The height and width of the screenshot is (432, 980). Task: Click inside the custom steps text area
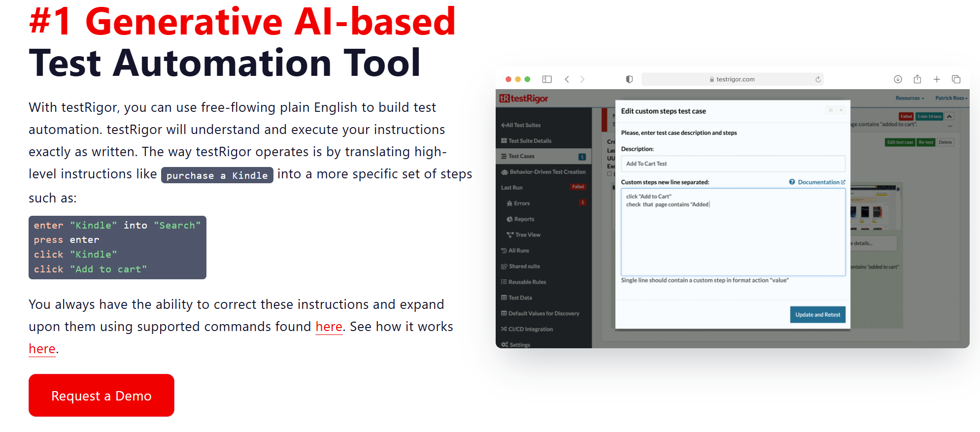pyautogui.click(x=733, y=236)
